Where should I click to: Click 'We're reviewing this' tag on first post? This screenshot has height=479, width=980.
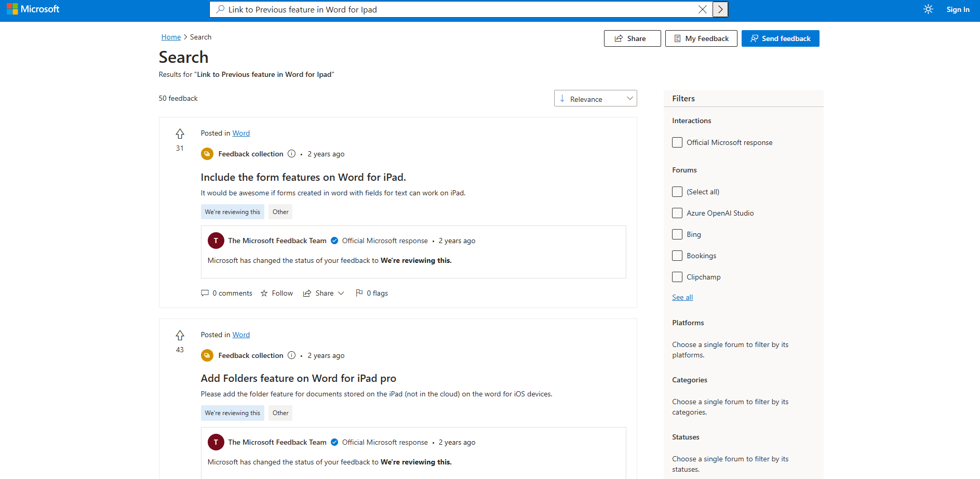click(233, 212)
